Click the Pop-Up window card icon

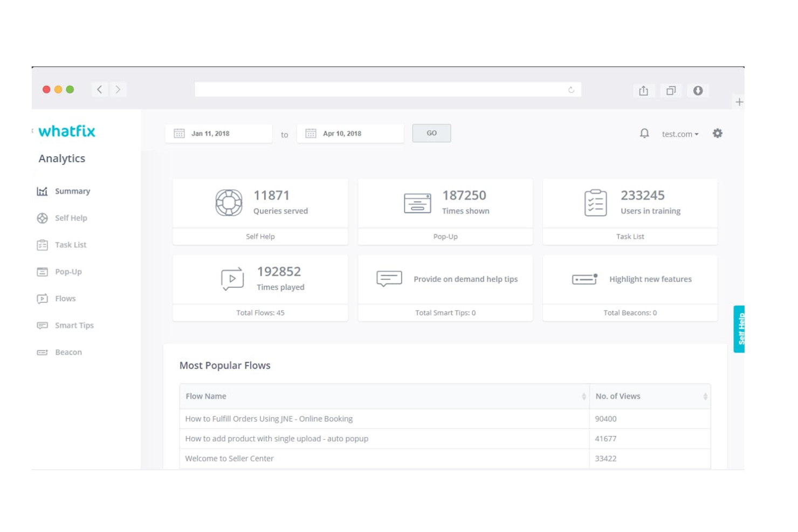coord(417,203)
